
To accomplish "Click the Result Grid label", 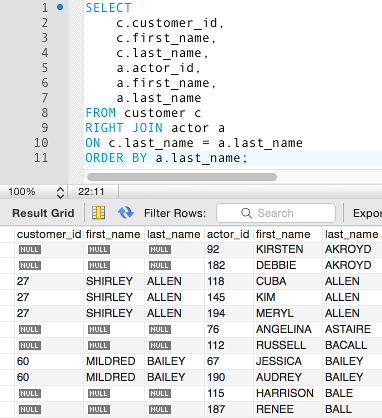I will pyautogui.click(x=43, y=213).
